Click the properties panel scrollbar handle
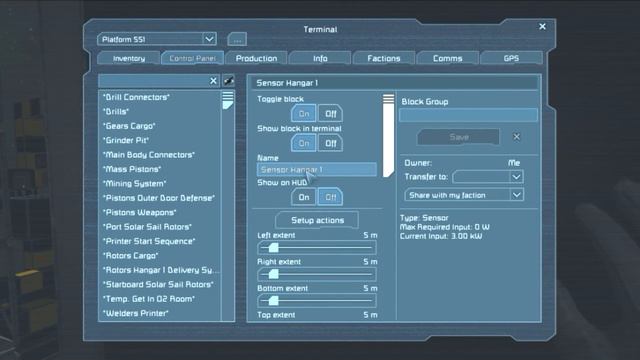 pyautogui.click(x=388, y=135)
